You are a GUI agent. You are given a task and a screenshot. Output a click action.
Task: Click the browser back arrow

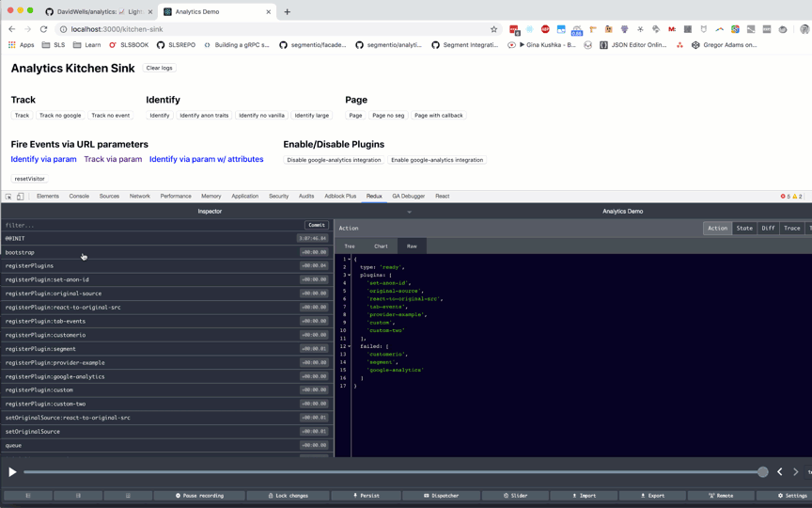coord(12,29)
